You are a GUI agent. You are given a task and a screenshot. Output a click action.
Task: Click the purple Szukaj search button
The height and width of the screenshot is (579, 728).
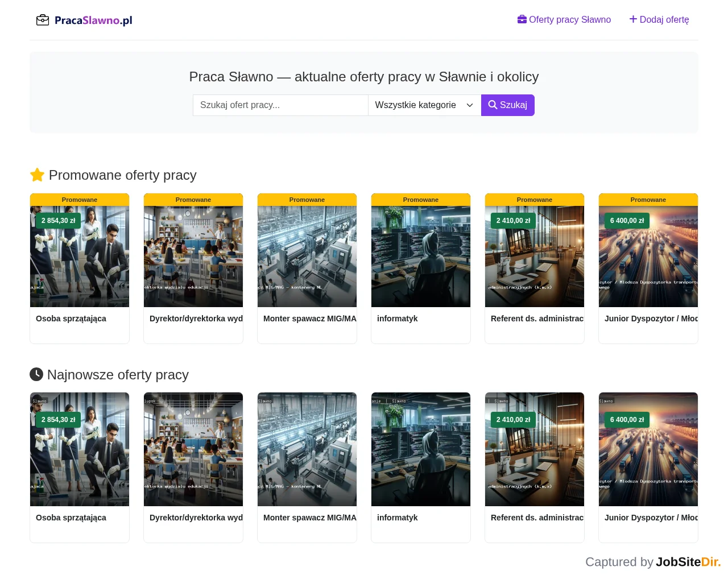coord(508,105)
